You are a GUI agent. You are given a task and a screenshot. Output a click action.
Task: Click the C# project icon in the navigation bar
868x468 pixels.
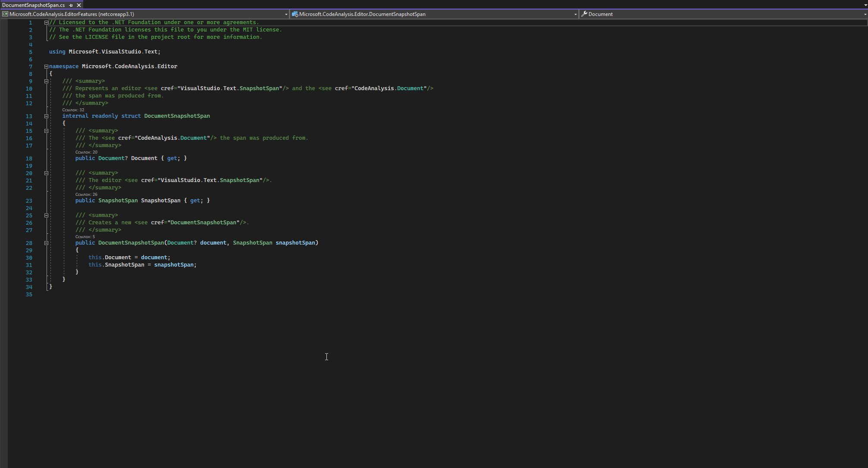(x=5, y=14)
